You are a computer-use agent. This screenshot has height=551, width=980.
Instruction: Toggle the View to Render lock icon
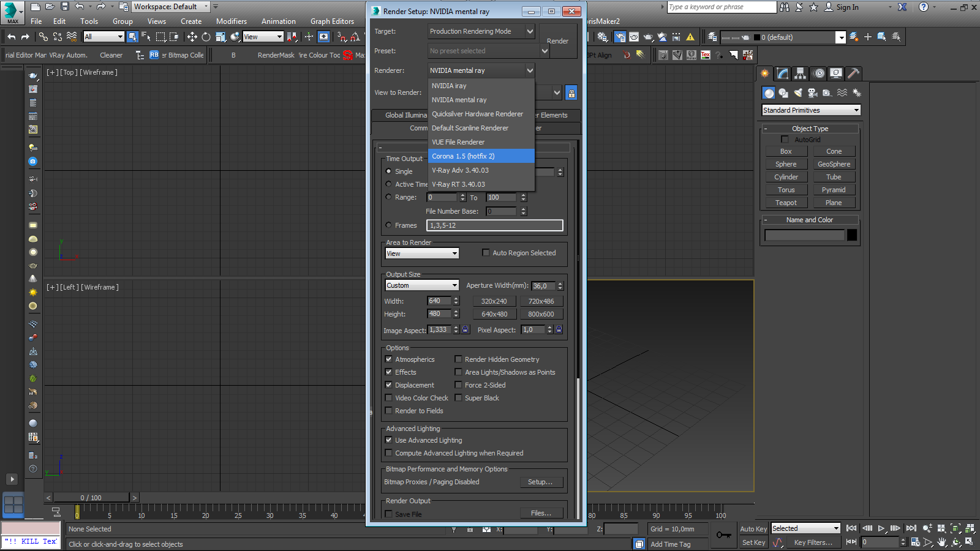(571, 93)
